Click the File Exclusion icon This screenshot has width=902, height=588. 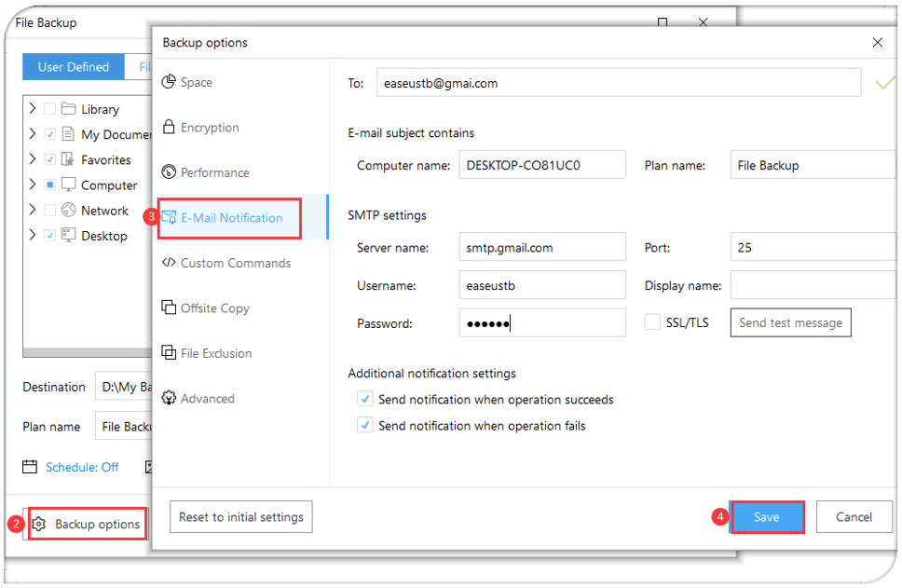[x=169, y=352]
